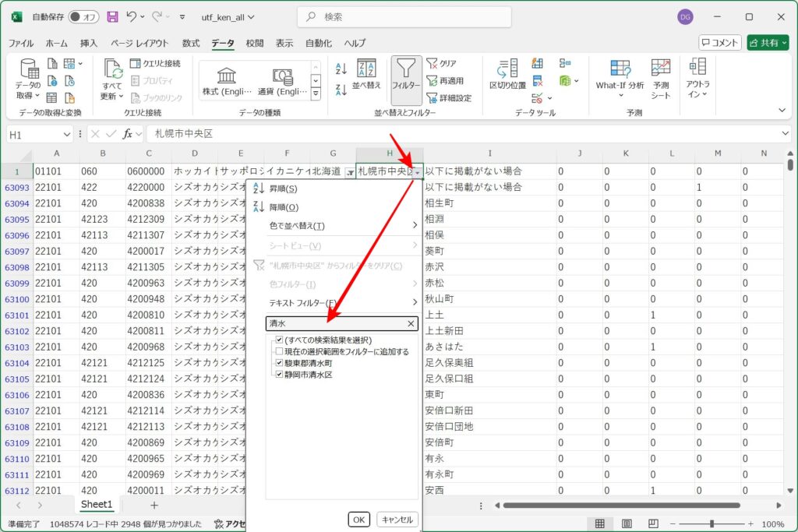Viewport: 798px width, 532px height.
Task: Open the filter dropdown arrow in cell G1
Action: 350,173
